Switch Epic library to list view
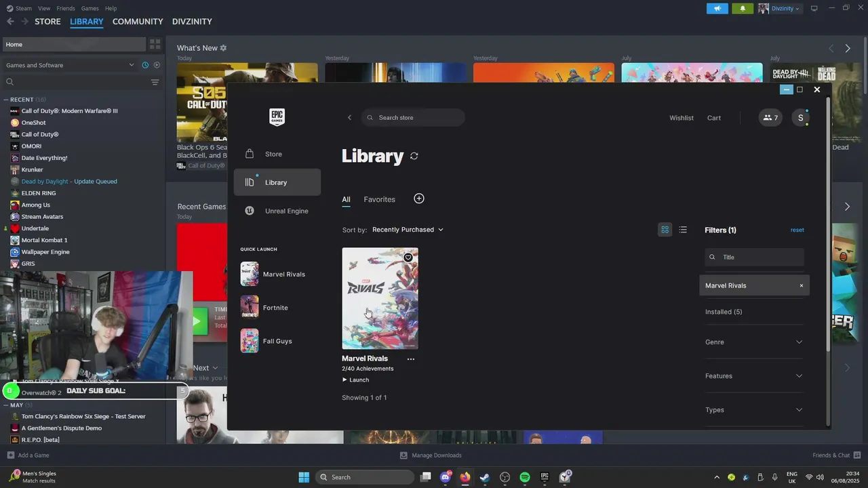This screenshot has height=488, width=868. click(x=683, y=230)
